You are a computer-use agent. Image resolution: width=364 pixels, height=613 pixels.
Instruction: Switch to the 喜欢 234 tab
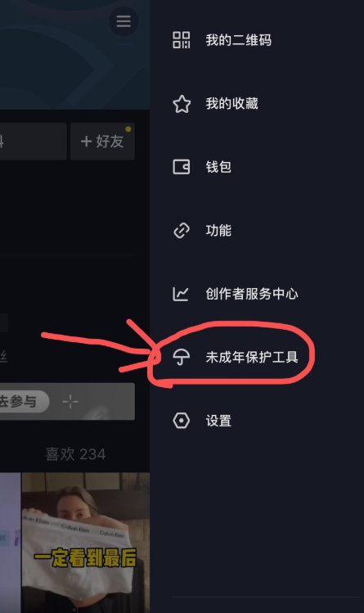pyautogui.click(x=75, y=454)
